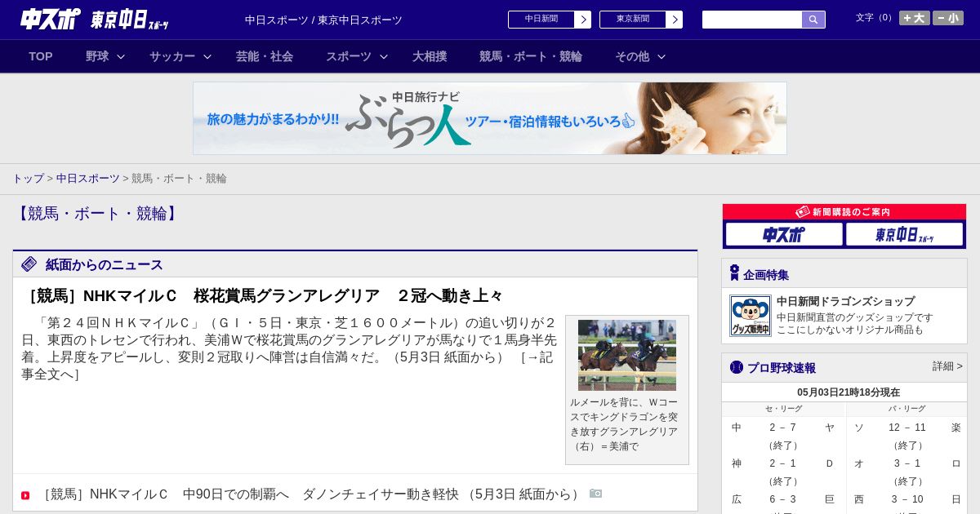Open the 中日旅行ナビ ぶらっ人 banner ad
This screenshot has height=514, width=980.
coord(490,118)
